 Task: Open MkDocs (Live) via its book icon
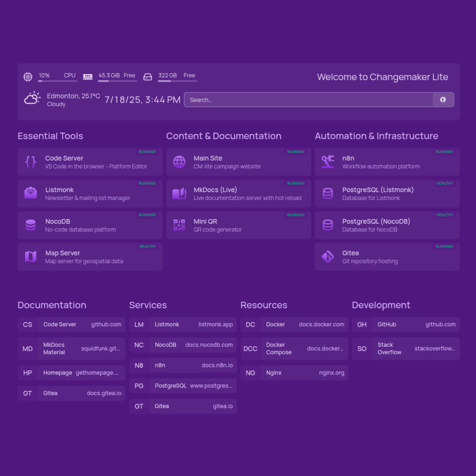tap(179, 193)
